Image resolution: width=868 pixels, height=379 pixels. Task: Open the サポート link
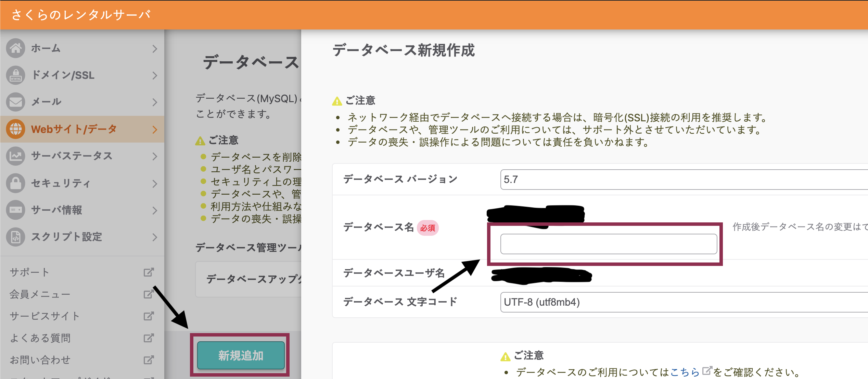(x=29, y=272)
